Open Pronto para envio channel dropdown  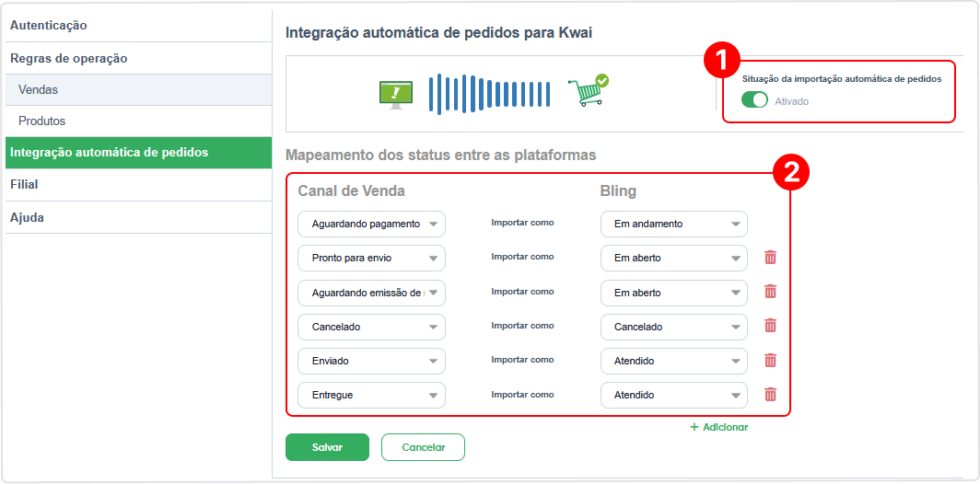pos(371,258)
